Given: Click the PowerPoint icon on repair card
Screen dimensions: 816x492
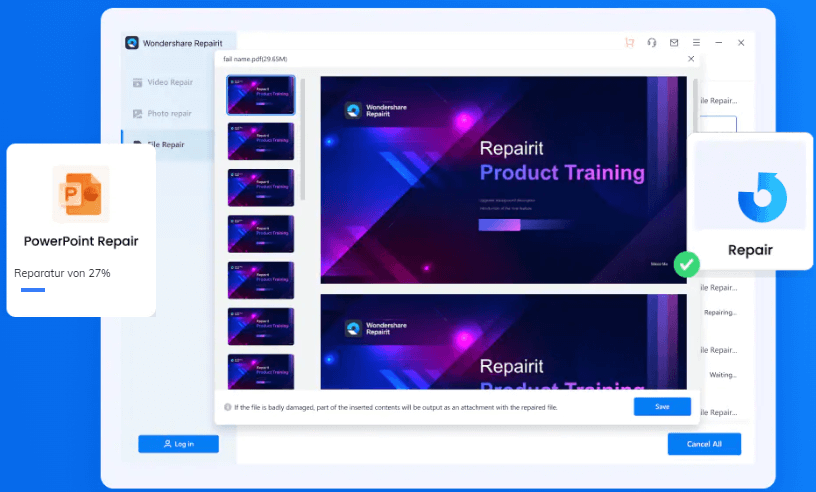Looking at the screenshot, I should point(81,194).
